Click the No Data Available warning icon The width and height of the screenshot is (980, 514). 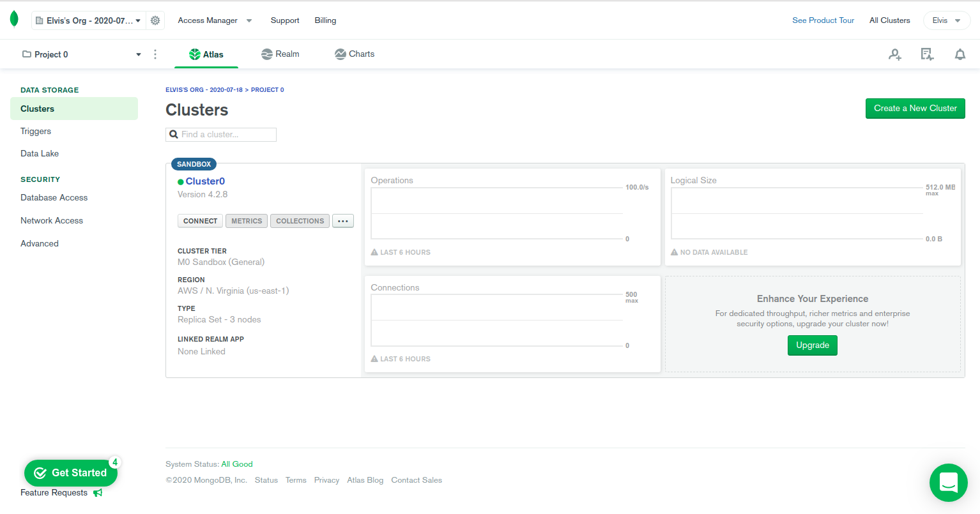pyautogui.click(x=674, y=252)
